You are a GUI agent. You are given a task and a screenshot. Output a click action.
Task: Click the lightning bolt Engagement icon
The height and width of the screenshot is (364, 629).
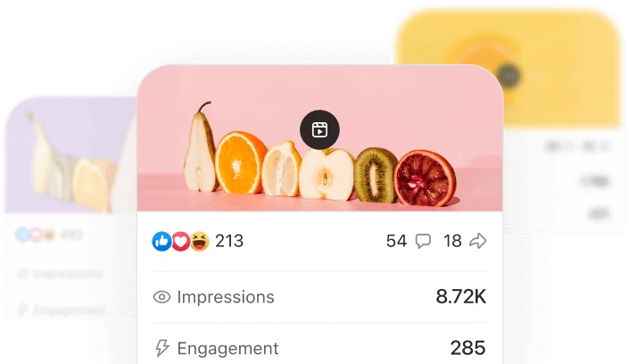(162, 348)
